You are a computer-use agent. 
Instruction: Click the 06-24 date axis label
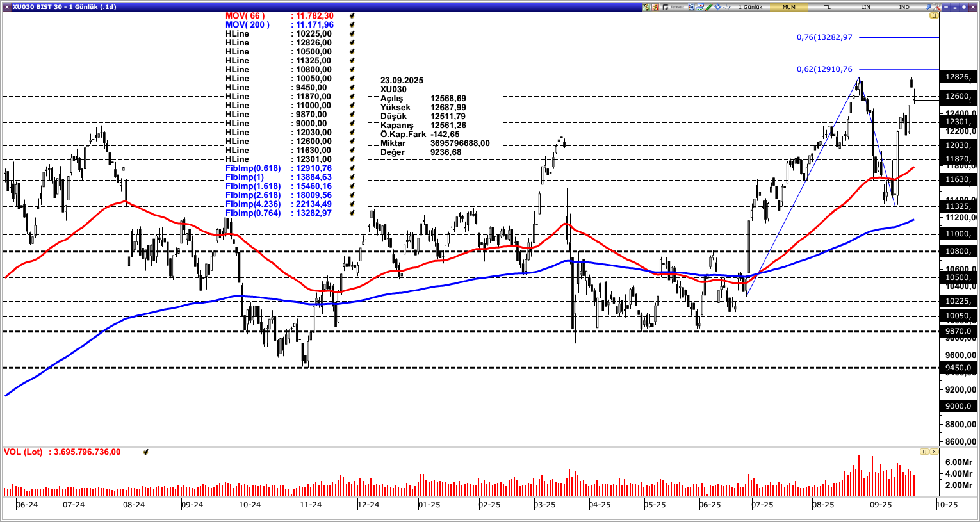27,505
